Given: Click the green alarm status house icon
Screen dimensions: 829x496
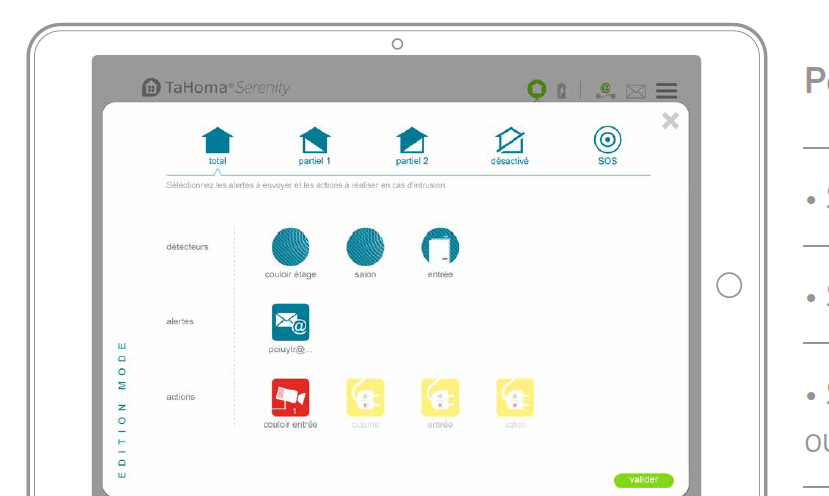Looking at the screenshot, I should [x=537, y=89].
